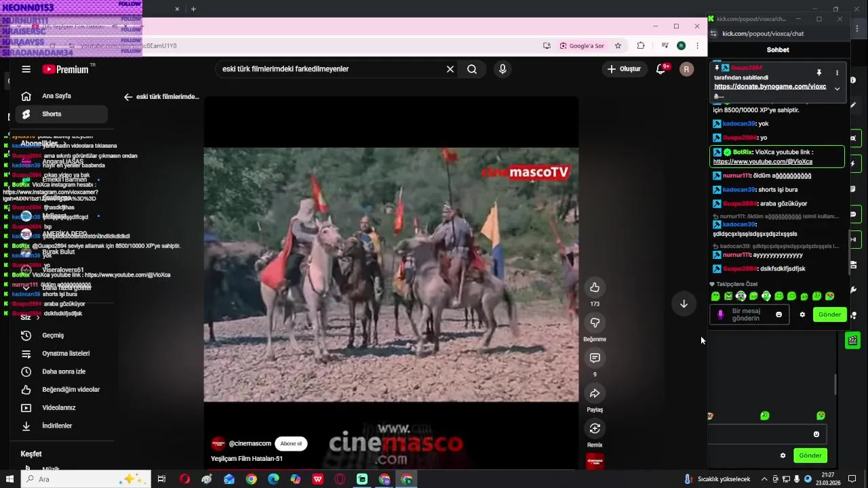This screenshot has width=868, height=488.
Task: Click the YouTube search input field
Action: pos(331,69)
